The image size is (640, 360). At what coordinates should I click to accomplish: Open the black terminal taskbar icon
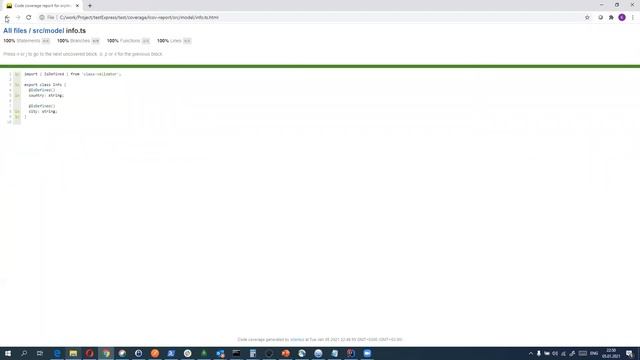(236, 353)
